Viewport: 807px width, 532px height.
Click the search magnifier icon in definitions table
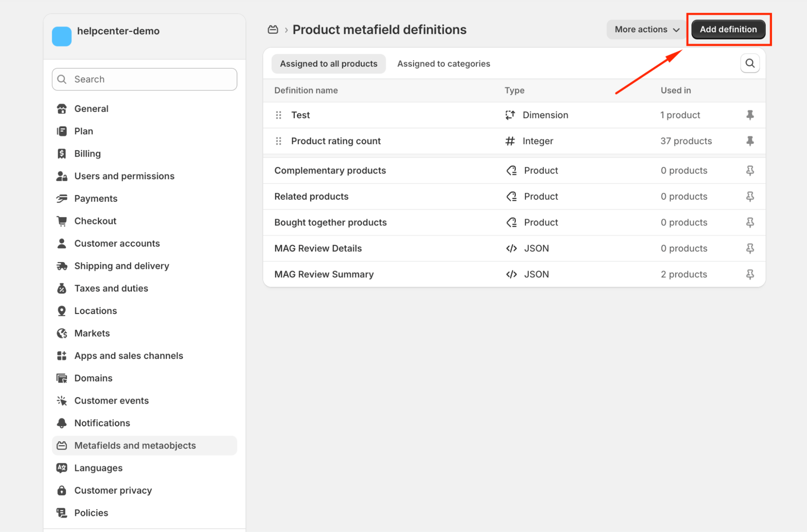[x=750, y=63]
